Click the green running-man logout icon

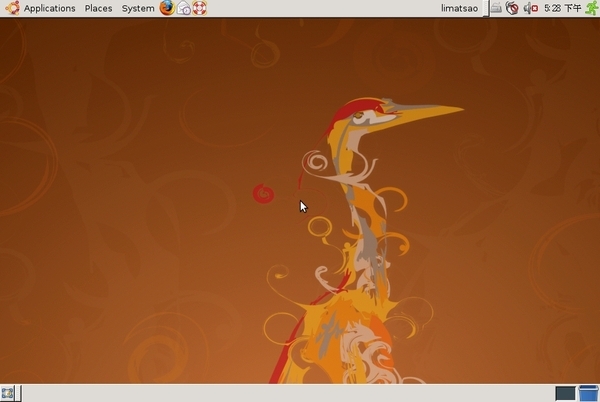(592, 8)
